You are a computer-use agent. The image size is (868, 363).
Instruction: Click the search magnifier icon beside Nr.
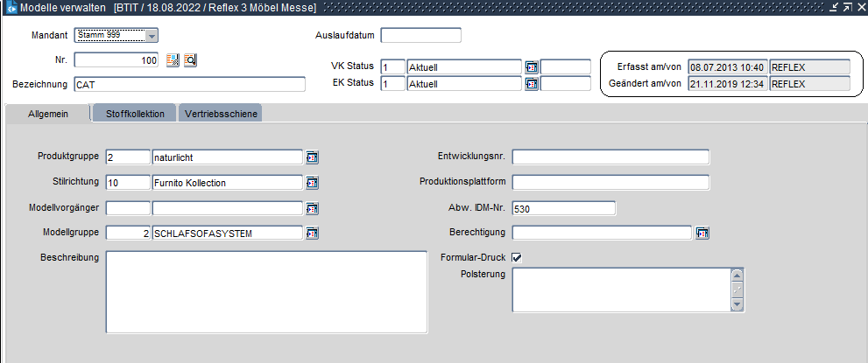click(x=189, y=60)
